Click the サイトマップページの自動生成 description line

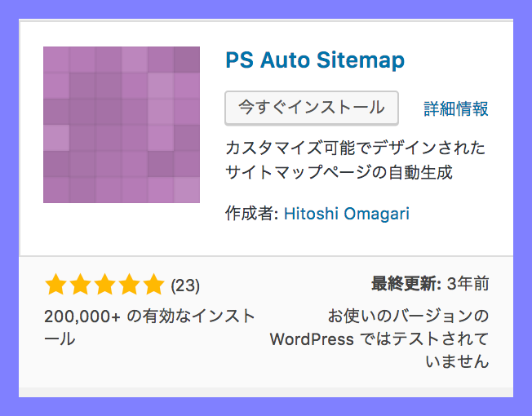339,172
